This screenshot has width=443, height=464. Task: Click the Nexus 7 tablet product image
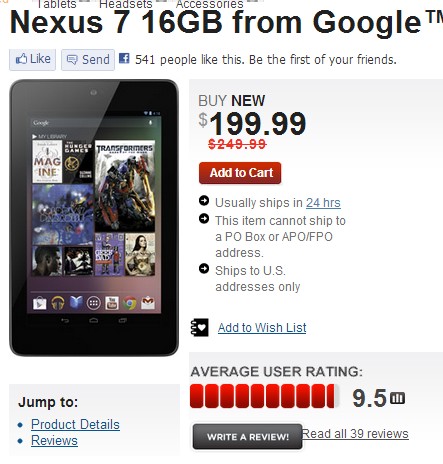pyautogui.click(x=94, y=218)
